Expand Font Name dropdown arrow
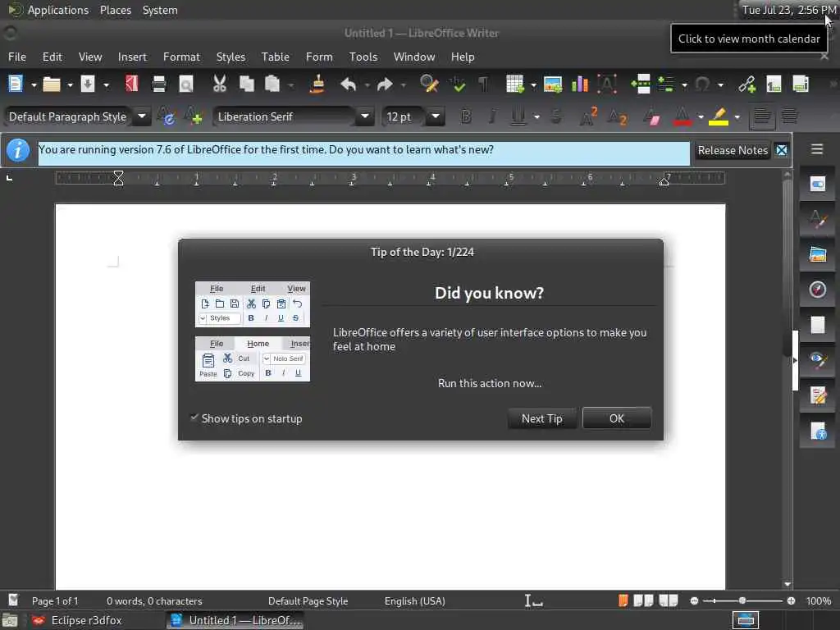840x630 pixels. coord(365,116)
